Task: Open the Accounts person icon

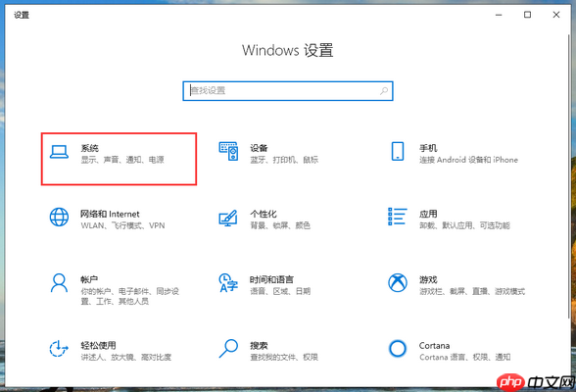Action: coord(59,282)
